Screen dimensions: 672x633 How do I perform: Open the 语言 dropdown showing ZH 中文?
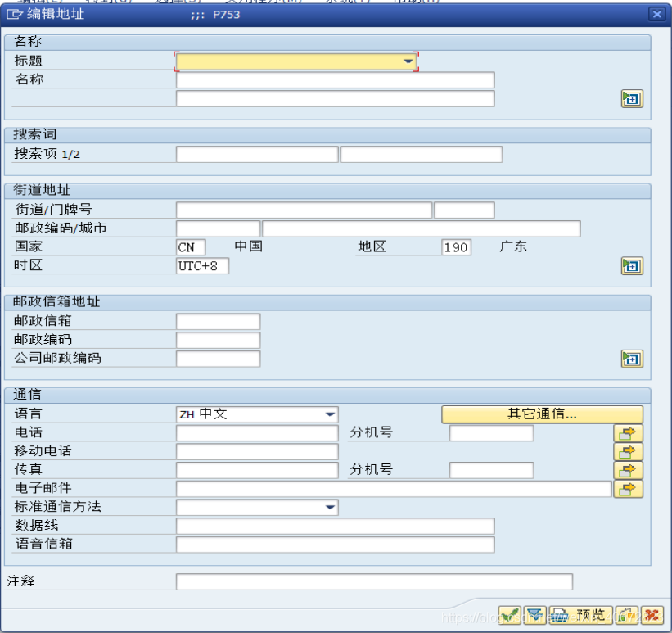[x=330, y=414]
